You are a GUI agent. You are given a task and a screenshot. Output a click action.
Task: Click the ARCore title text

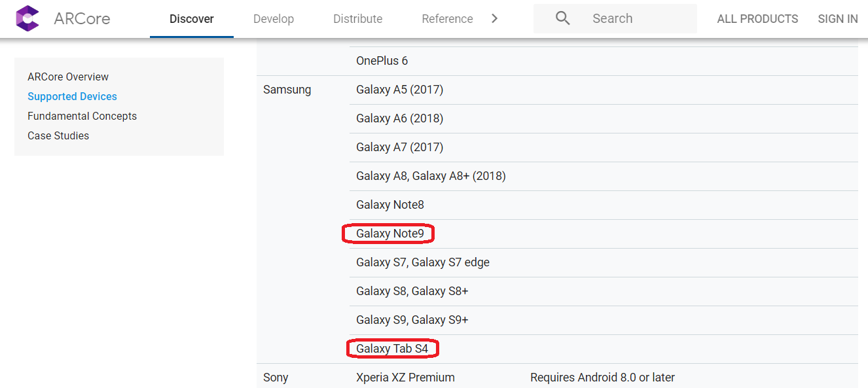click(x=82, y=18)
